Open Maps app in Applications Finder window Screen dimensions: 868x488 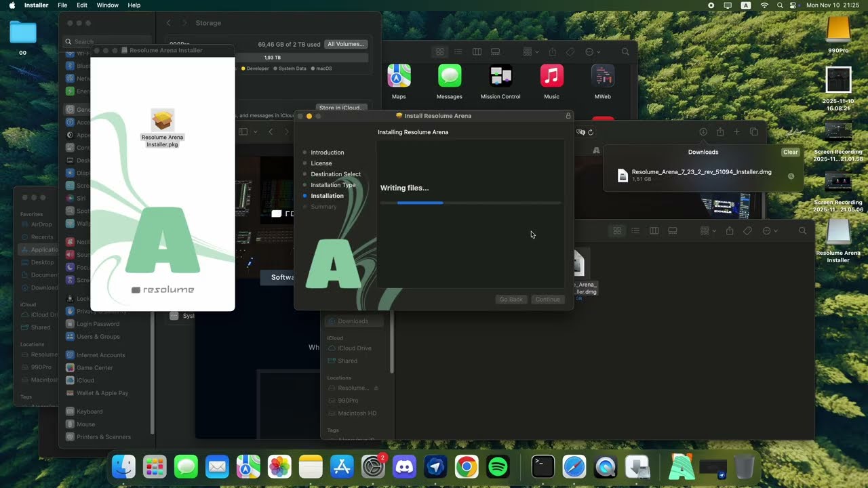pyautogui.click(x=399, y=76)
